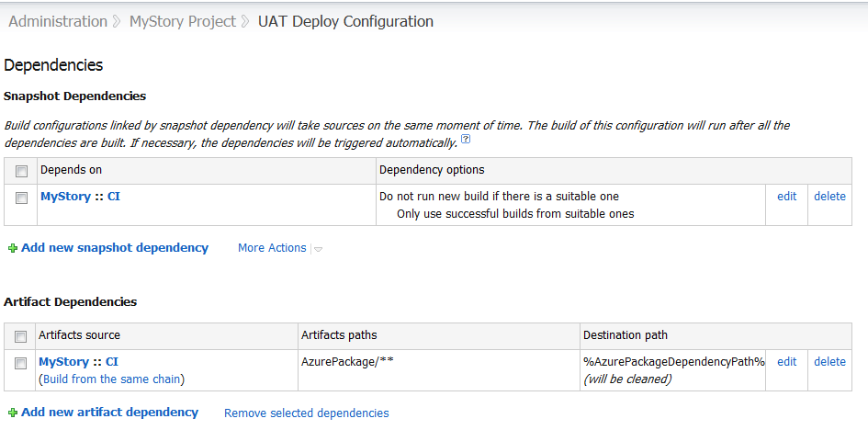Delete the AzurePackage artifact dependency
This screenshot has width=868, height=430.
[829, 362]
